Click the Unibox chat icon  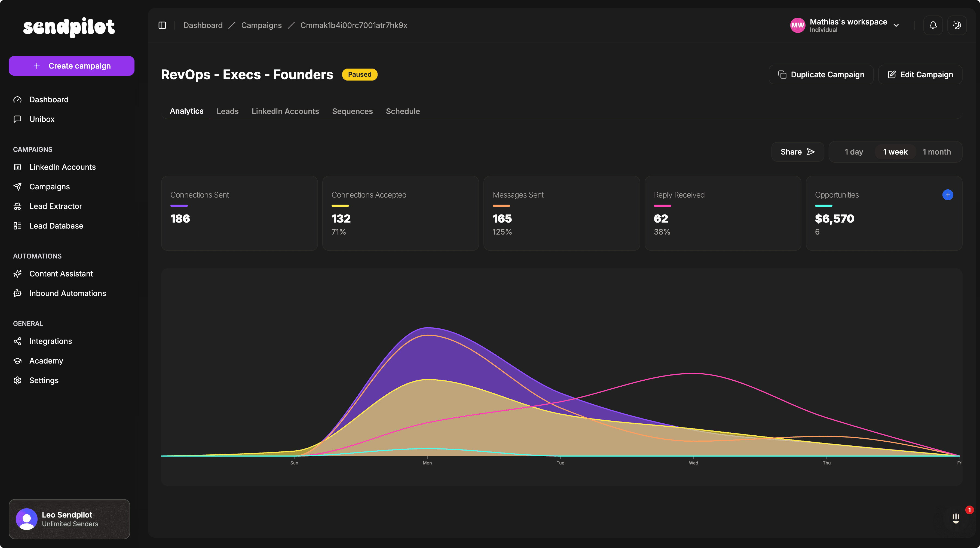click(17, 119)
